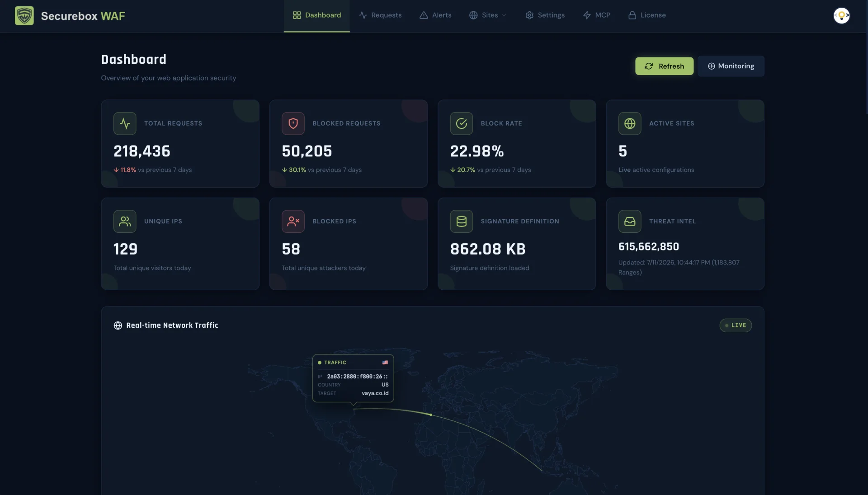
Task: Click the 218,436 total requests value
Action: pyautogui.click(x=142, y=151)
